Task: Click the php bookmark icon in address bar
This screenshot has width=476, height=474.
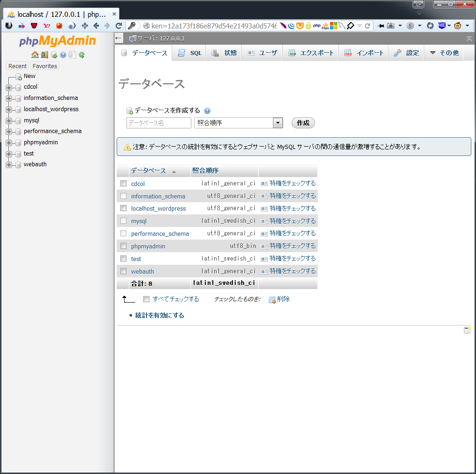Action: (317, 26)
